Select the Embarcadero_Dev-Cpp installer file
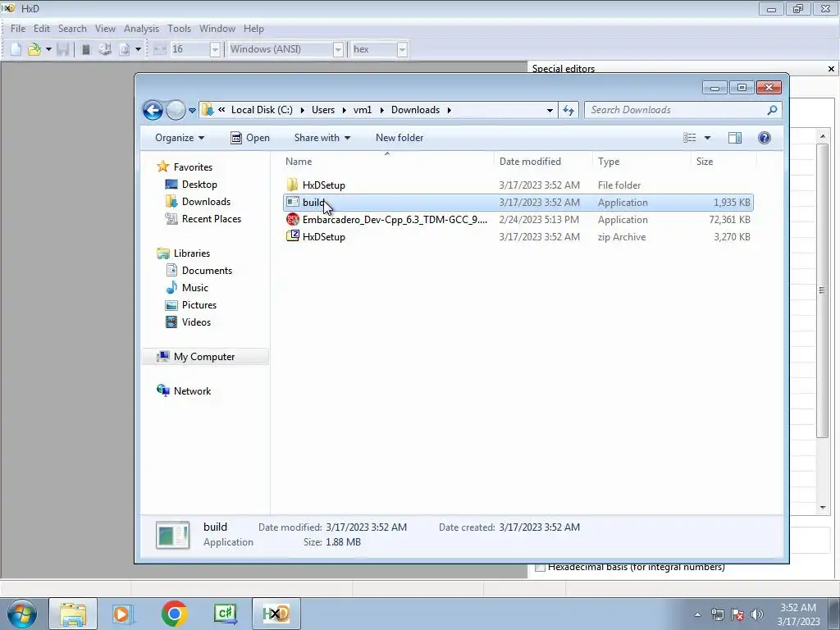This screenshot has height=630, width=840. 518,220
